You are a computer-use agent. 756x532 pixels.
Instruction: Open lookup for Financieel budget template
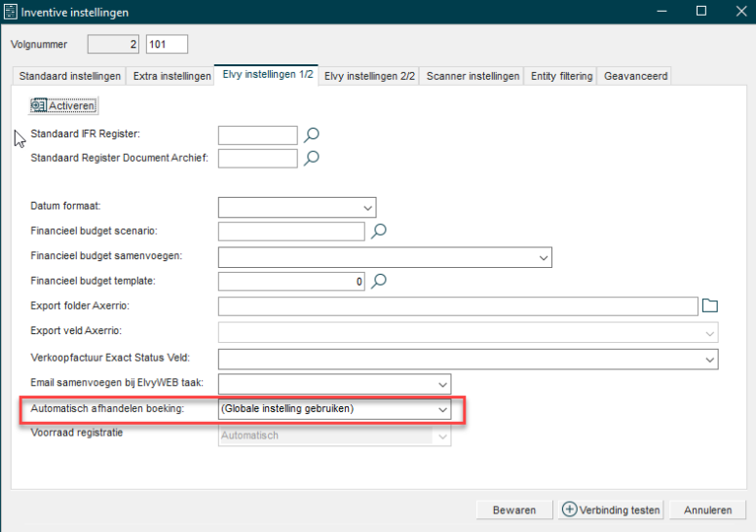click(x=380, y=282)
